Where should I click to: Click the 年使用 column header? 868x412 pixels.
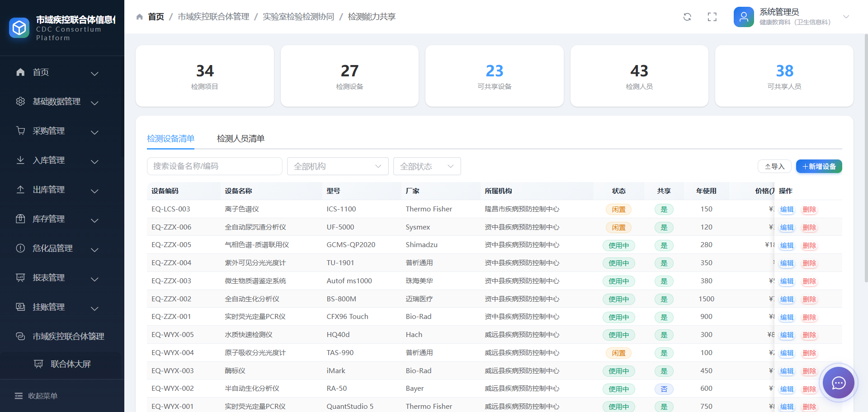706,191
